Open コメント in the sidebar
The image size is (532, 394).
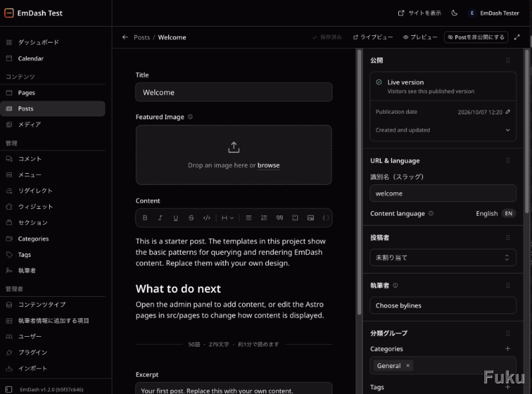tap(53, 158)
